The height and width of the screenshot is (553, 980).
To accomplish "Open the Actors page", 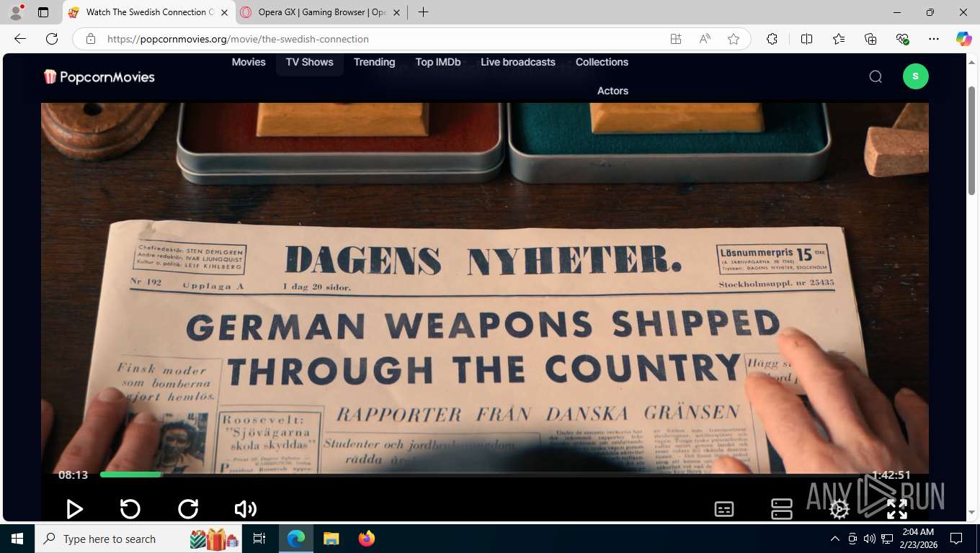I will pos(612,91).
